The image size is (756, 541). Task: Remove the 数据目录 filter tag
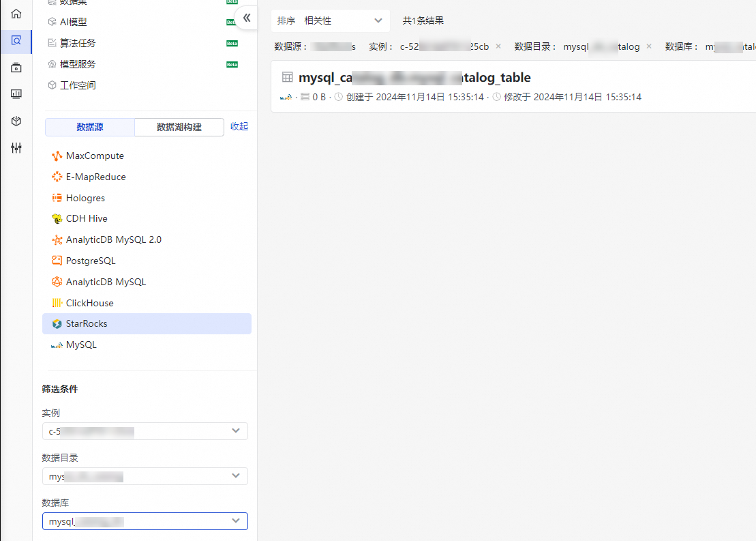click(649, 46)
